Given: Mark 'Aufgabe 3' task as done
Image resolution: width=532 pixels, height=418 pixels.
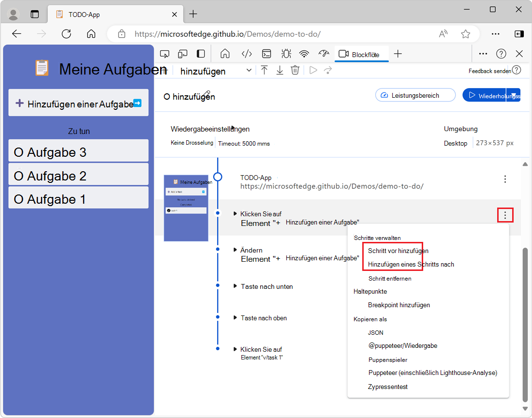Looking at the screenshot, I should pos(19,153).
